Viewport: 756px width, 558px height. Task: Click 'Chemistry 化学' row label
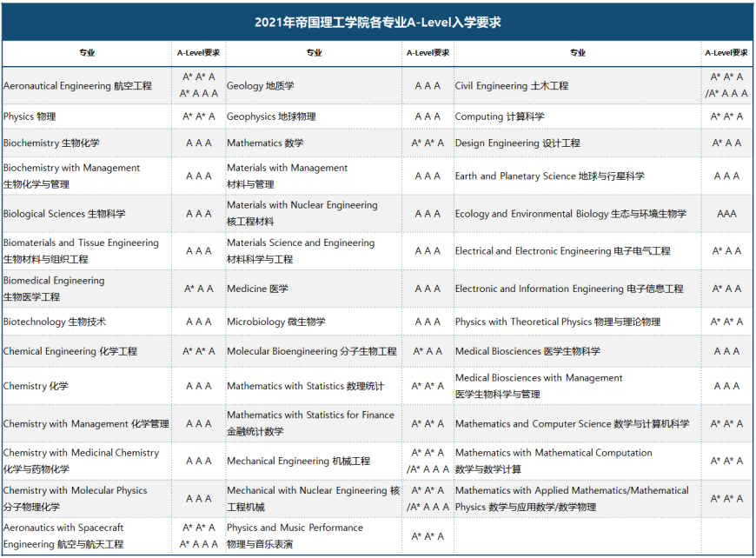[x=36, y=386]
